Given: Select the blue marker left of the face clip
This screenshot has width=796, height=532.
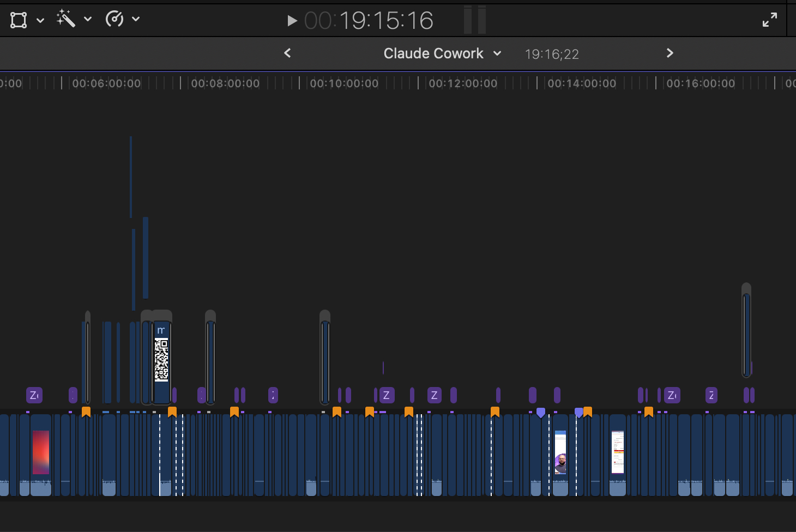Looking at the screenshot, I should 541,413.
